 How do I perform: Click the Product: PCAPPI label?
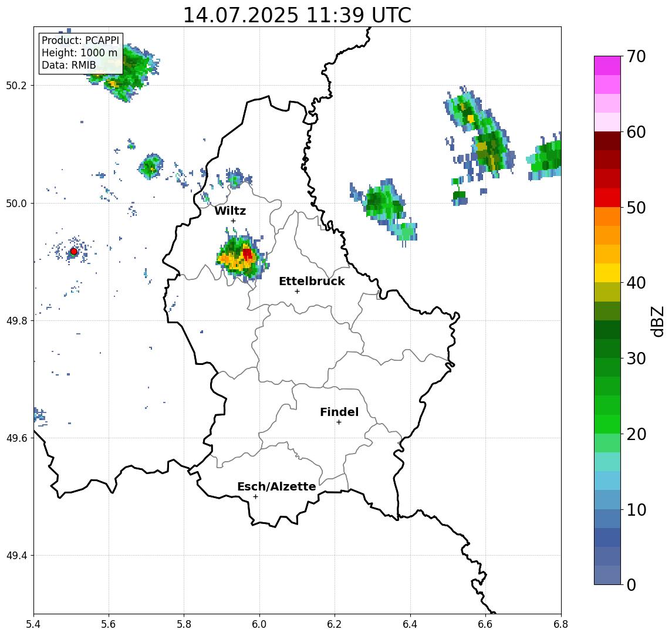tap(80, 40)
